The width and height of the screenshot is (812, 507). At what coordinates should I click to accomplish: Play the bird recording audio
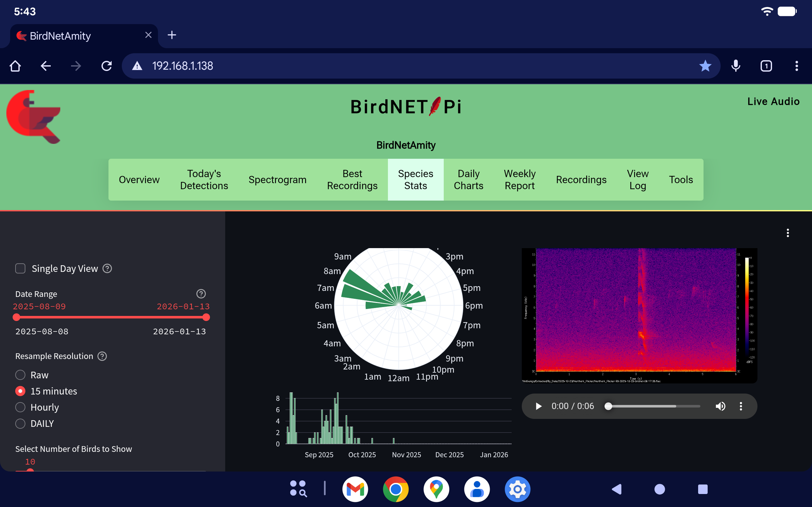(x=539, y=406)
